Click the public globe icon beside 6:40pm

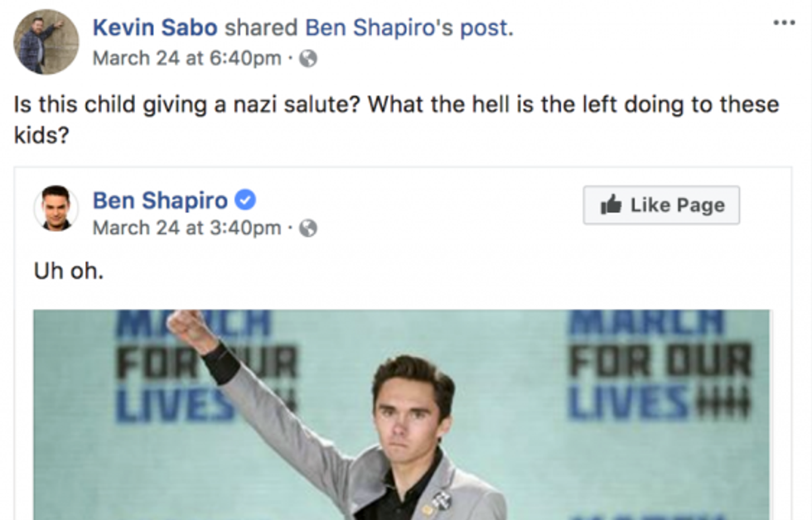307,59
